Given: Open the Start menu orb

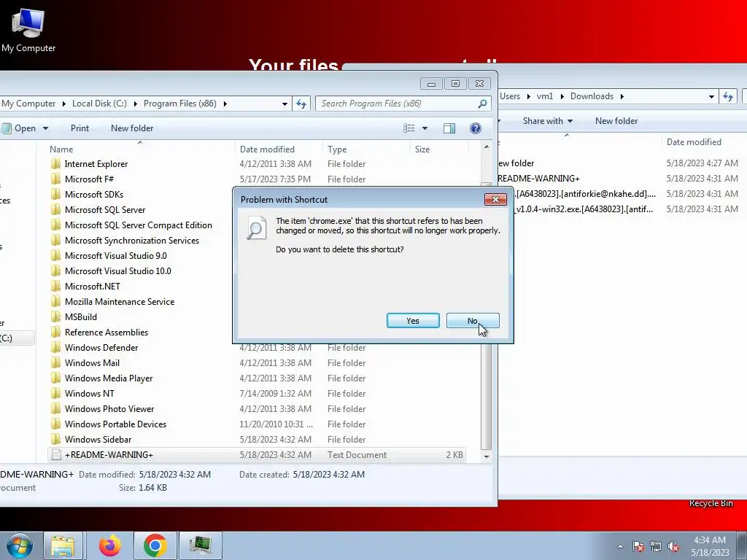Looking at the screenshot, I should 19,545.
